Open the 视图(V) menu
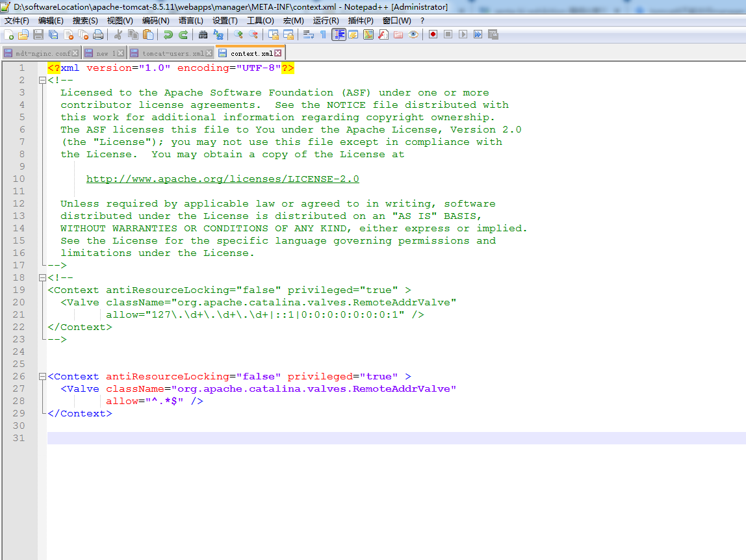The height and width of the screenshot is (560, 746). coord(120,20)
